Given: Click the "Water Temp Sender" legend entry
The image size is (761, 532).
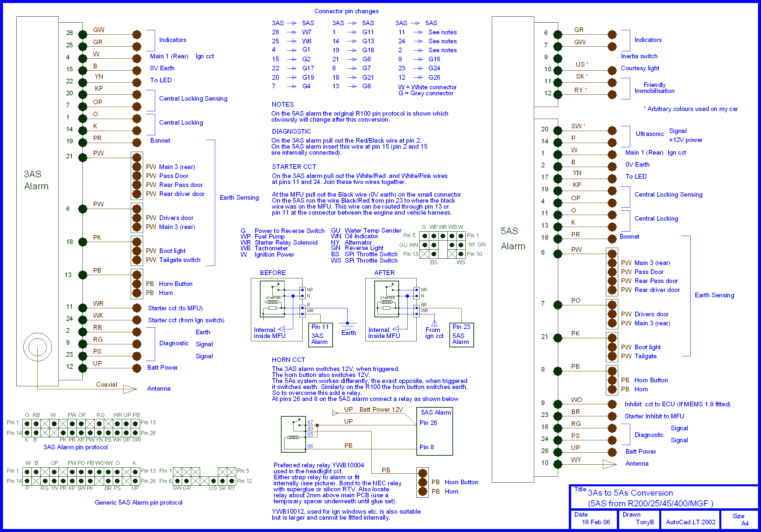Looking at the screenshot, I should (373, 231).
